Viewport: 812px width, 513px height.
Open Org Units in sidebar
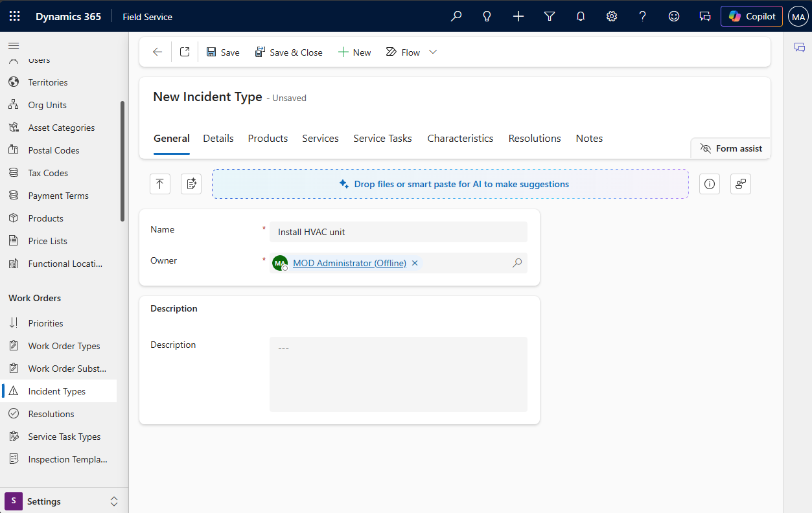(x=58, y=105)
